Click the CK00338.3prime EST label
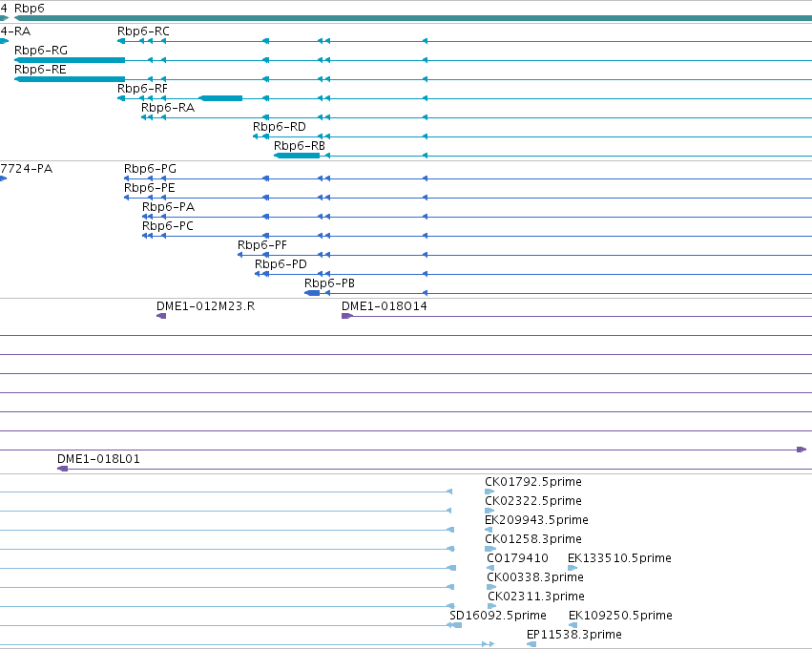 click(535, 577)
